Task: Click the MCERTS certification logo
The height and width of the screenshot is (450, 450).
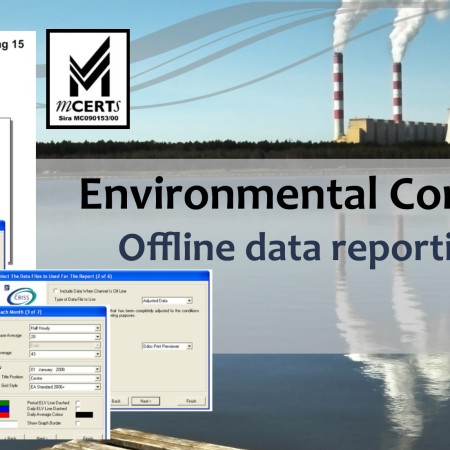Action: (88, 79)
